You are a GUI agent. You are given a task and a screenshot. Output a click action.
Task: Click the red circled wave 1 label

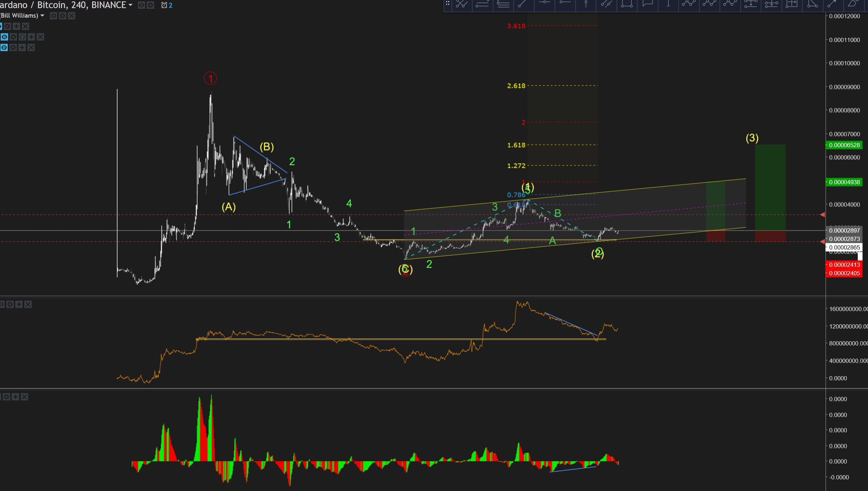(210, 78)
